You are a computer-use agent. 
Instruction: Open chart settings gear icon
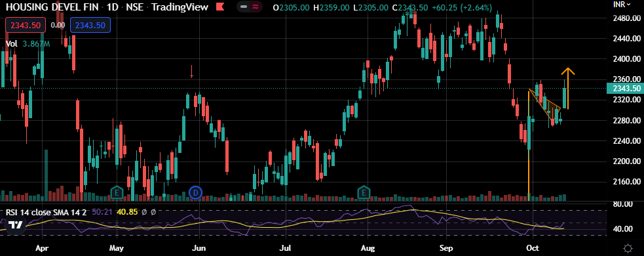click(x=628, y=249)
